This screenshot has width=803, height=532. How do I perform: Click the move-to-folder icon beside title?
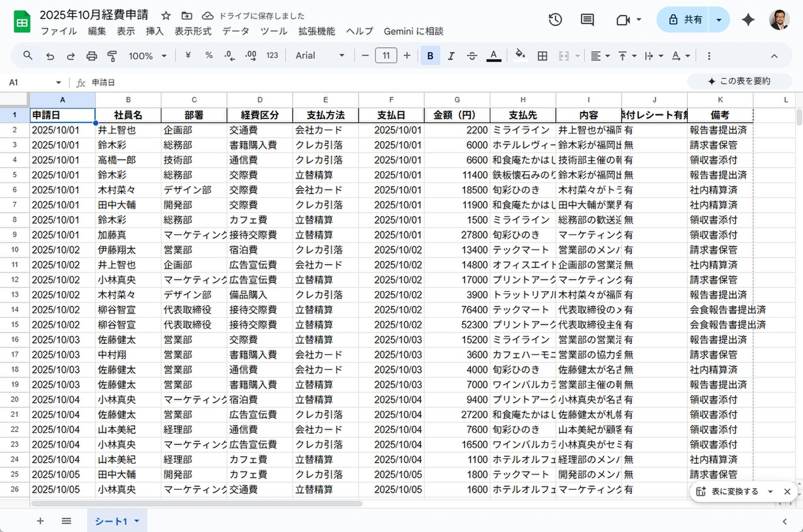pos(187,15)
